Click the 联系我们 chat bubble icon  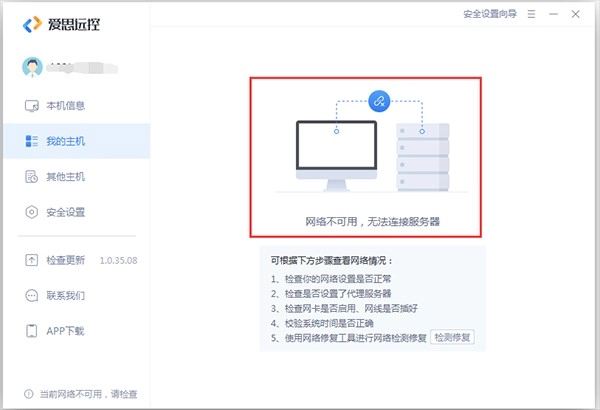30,295
